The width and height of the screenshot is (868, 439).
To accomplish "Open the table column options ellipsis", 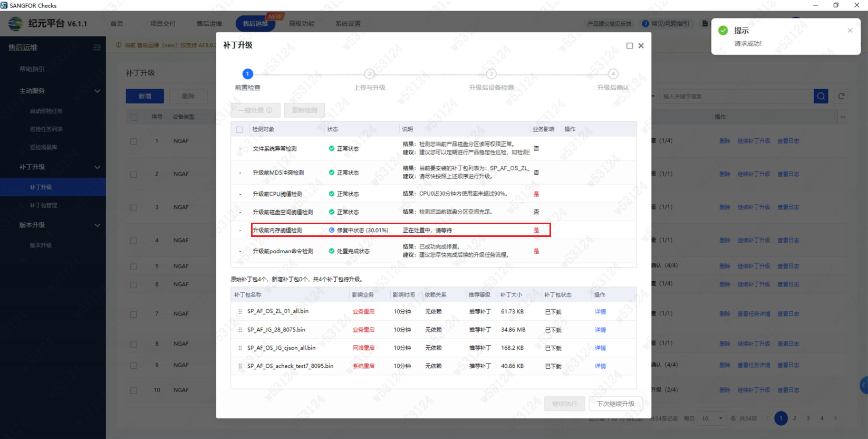I will pyautogui.click(x=843, y=117).
